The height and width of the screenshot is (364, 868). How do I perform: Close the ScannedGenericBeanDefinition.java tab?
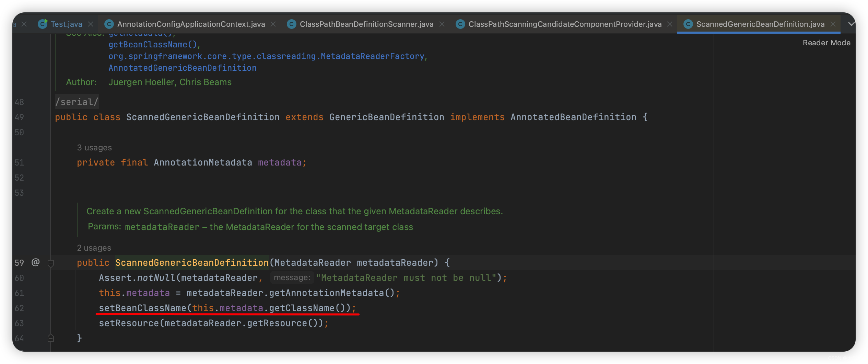click(833, 24)
